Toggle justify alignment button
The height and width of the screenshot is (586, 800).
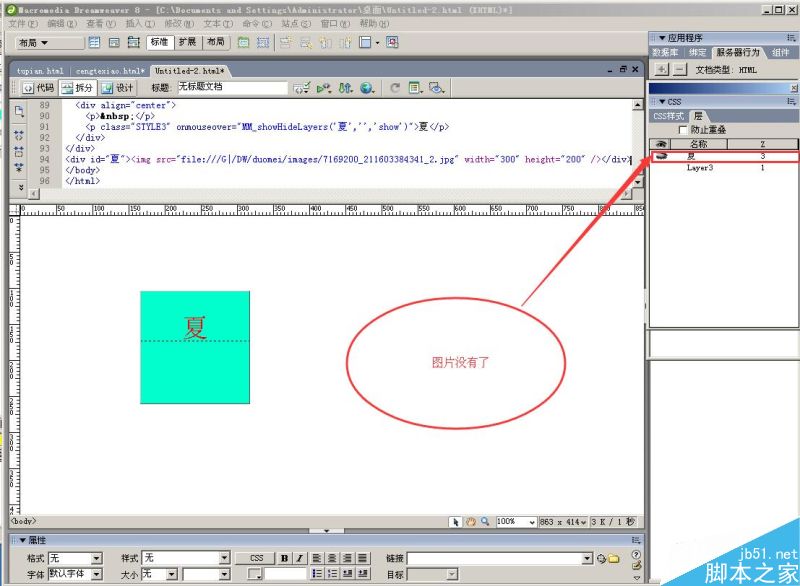[363, 558]
